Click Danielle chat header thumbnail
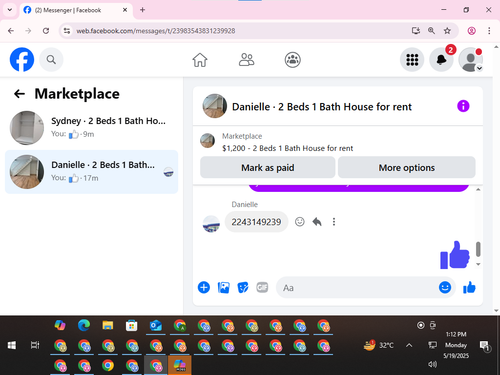Viewport: 500px width, 375px height. click(215, 106)
